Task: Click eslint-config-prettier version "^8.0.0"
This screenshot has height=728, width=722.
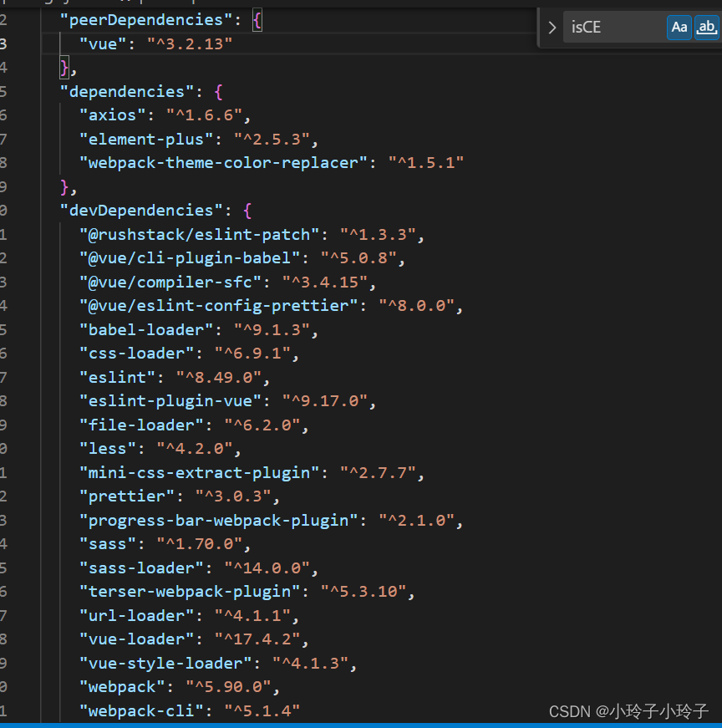Action: coord(416,306)
